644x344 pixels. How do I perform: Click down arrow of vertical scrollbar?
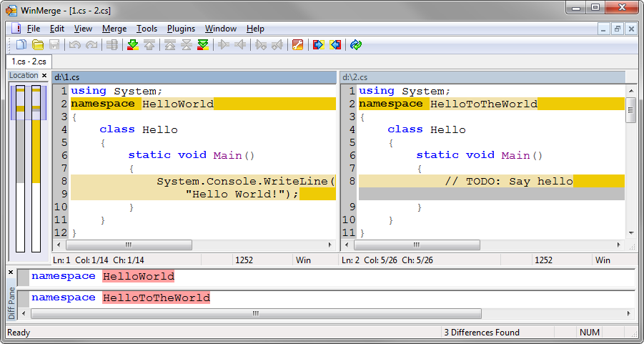tap(631, 233)
